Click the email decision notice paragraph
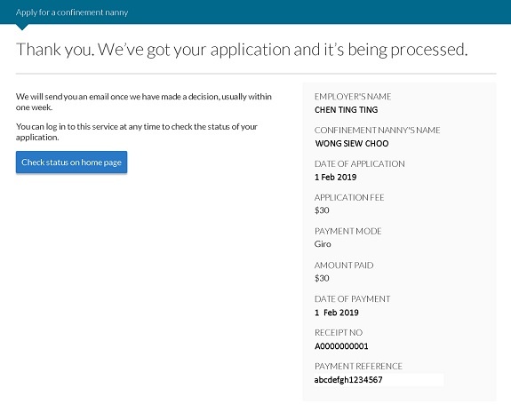 tap(144, 102)
